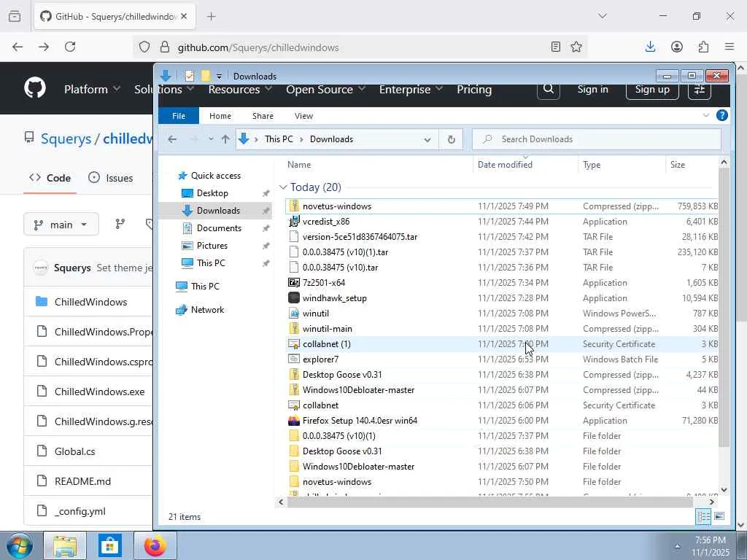Click Explorer up-one-level arrow
The image size is (747, 560).
pyautogui.click(x=225, y=139)
